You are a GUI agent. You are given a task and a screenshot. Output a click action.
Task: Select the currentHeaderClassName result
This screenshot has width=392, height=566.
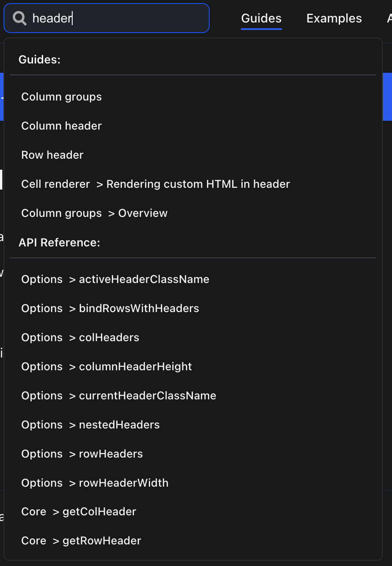tap(118, 395)
